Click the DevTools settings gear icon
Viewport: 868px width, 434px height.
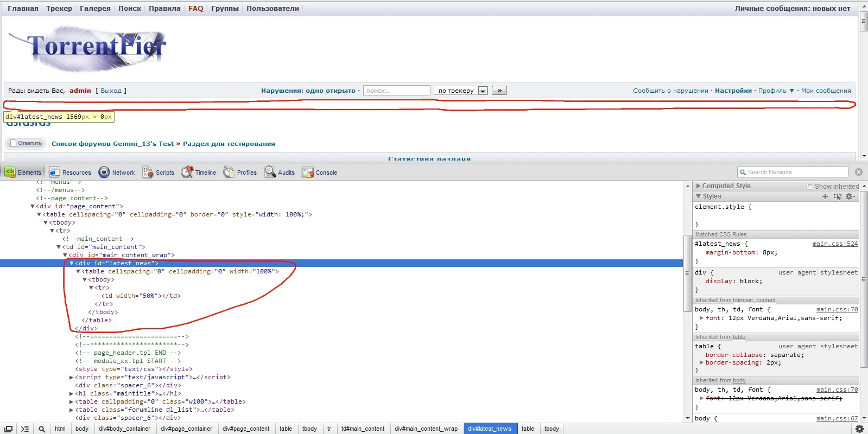(859, 429)
